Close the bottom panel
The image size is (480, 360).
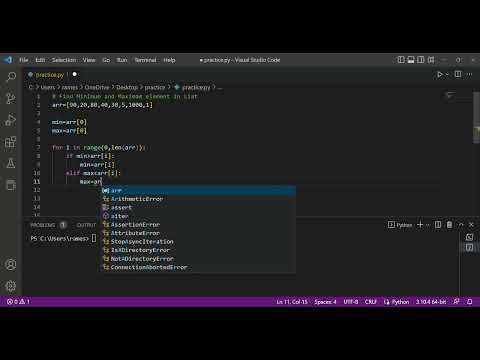tap(471, 225)
